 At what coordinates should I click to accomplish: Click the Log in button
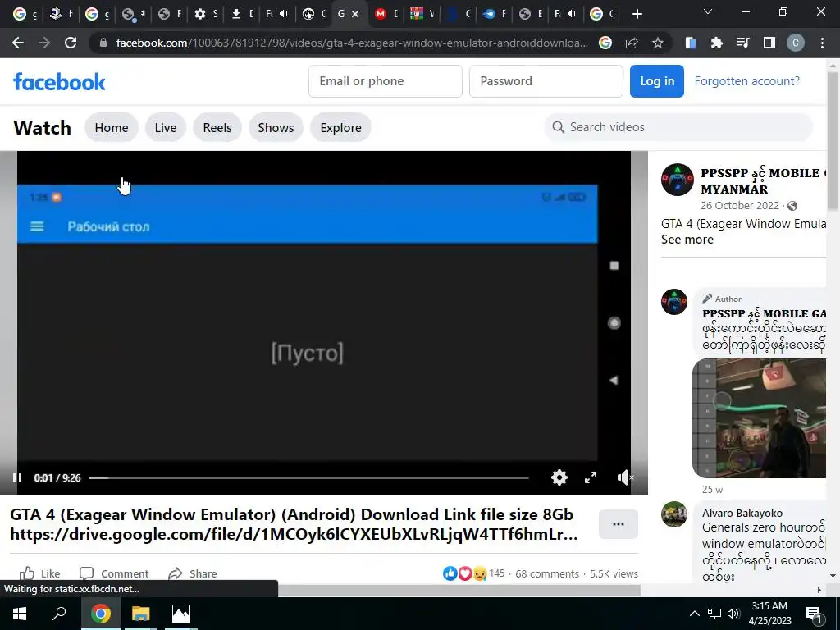pyautogui.click(x=657, y=81)
